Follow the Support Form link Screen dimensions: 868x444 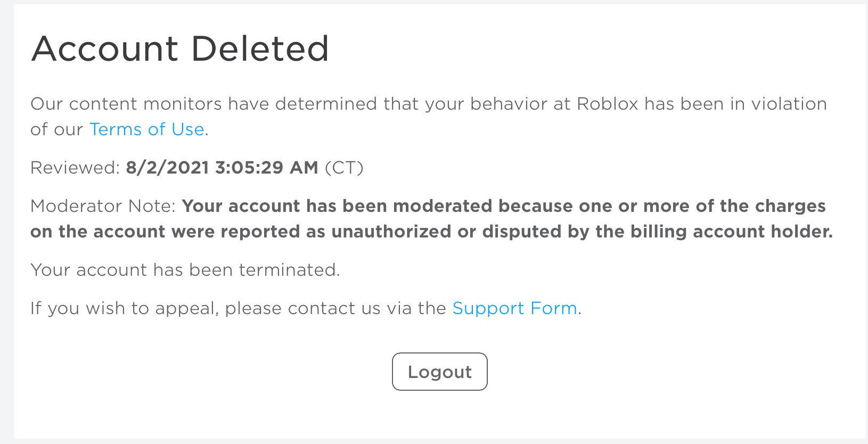(x=514, y=308)
